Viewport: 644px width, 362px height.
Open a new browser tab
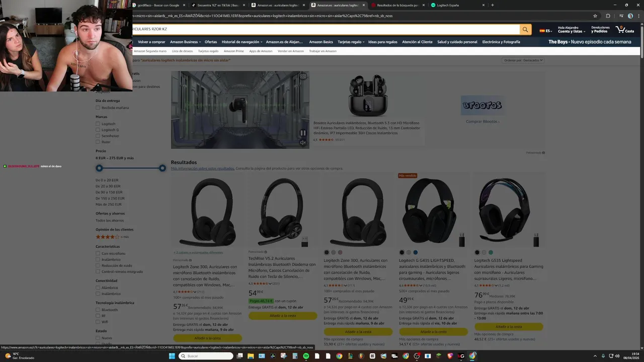[492, 5]
